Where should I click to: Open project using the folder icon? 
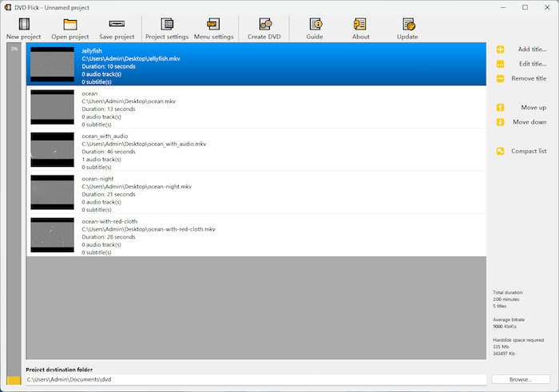pyautogui.click(x=69, y=26)
